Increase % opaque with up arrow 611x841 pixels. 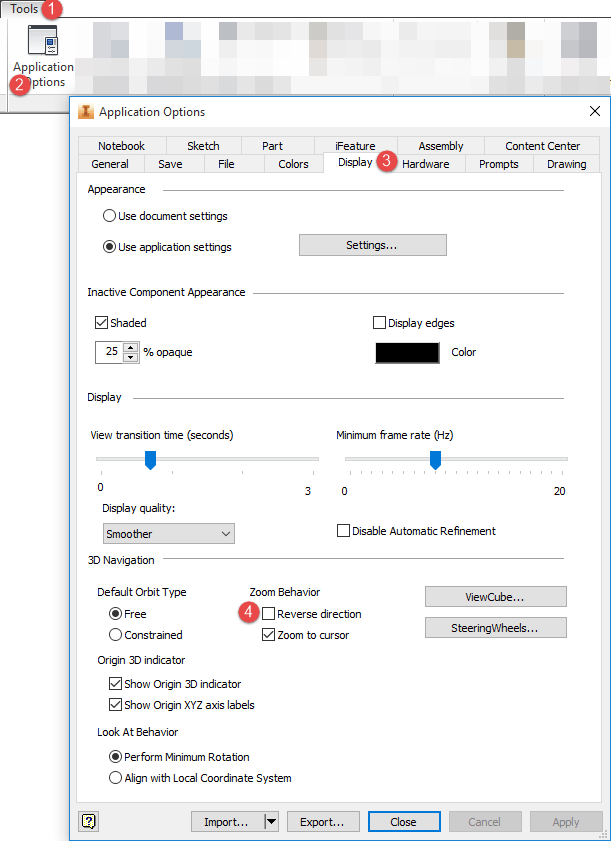point(130,347)
